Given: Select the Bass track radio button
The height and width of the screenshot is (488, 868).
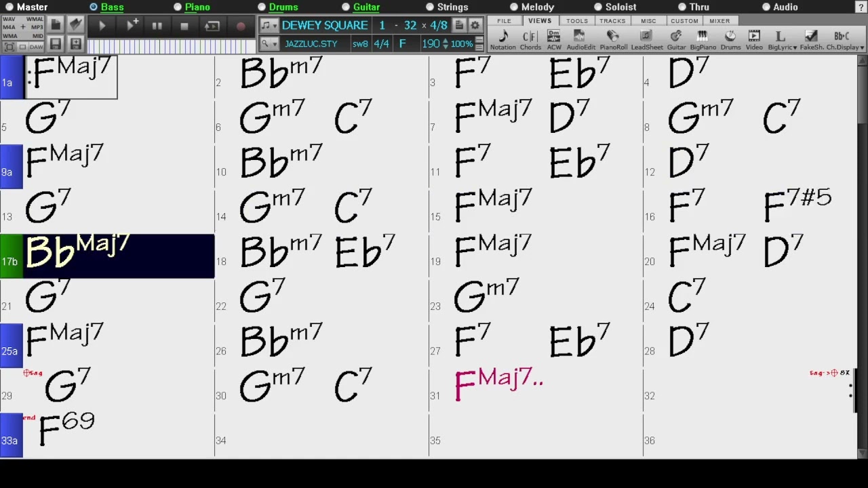Looking at the screenshot, I should pyautogui.click(x=94, y=7).
